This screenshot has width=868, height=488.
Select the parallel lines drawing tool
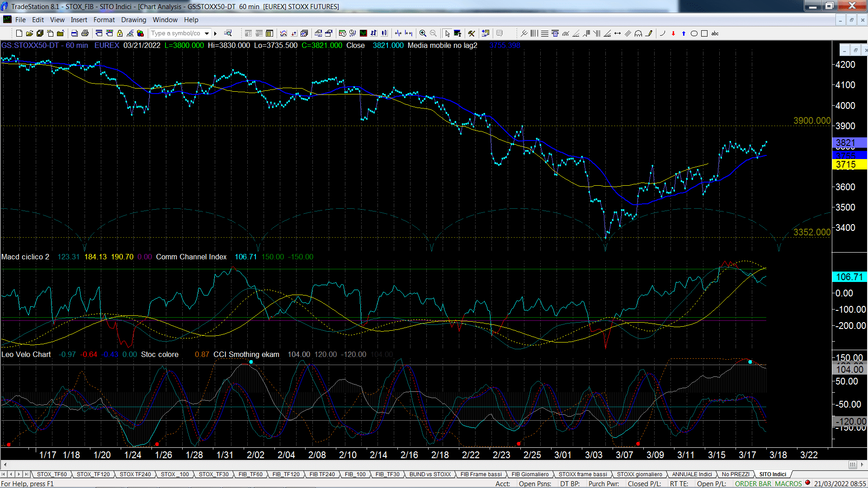(x=628, y=33)
